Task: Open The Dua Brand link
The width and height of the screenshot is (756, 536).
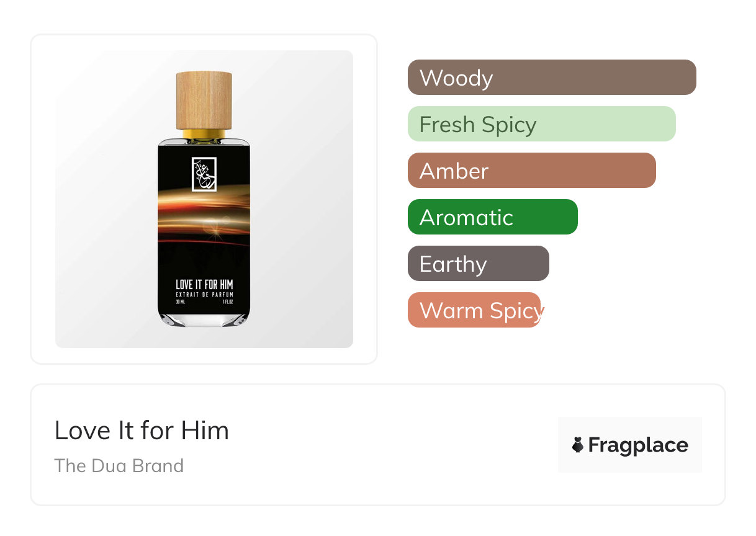Action: click(x=119, y=466)
